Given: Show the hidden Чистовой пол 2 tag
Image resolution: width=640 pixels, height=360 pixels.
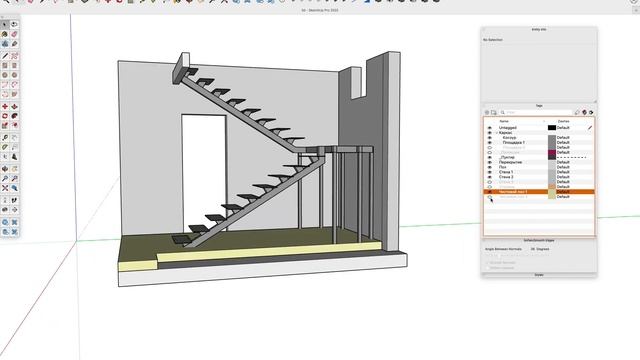Looking at the screenshot, I should coord(490,196).
